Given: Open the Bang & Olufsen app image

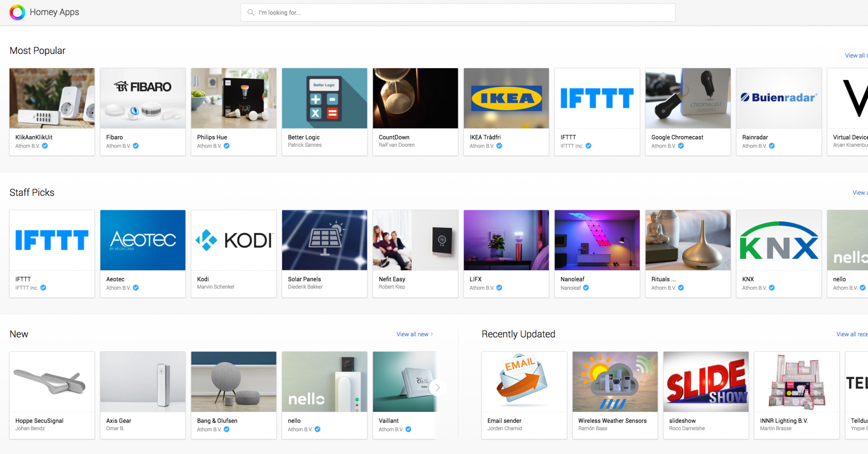Looking at the screenshot, I should [233, 382].
